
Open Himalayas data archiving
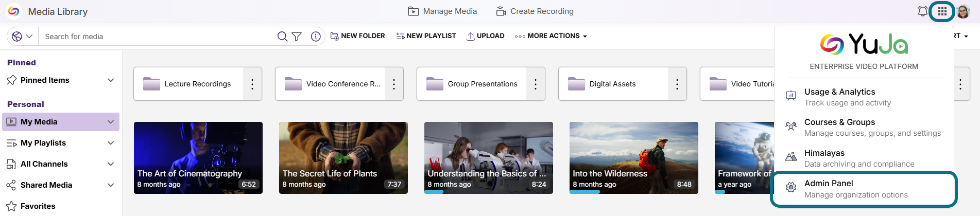tap(864, 158)
